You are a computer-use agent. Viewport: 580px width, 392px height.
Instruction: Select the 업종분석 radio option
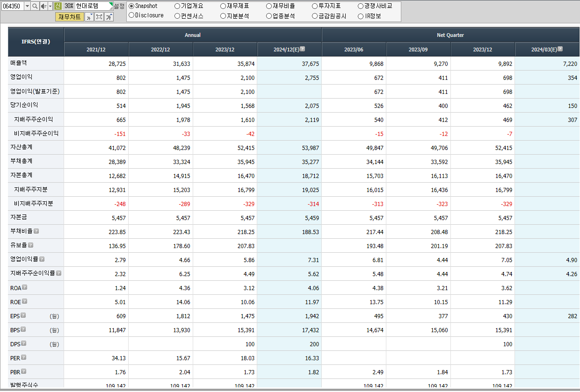click(269, 15)
